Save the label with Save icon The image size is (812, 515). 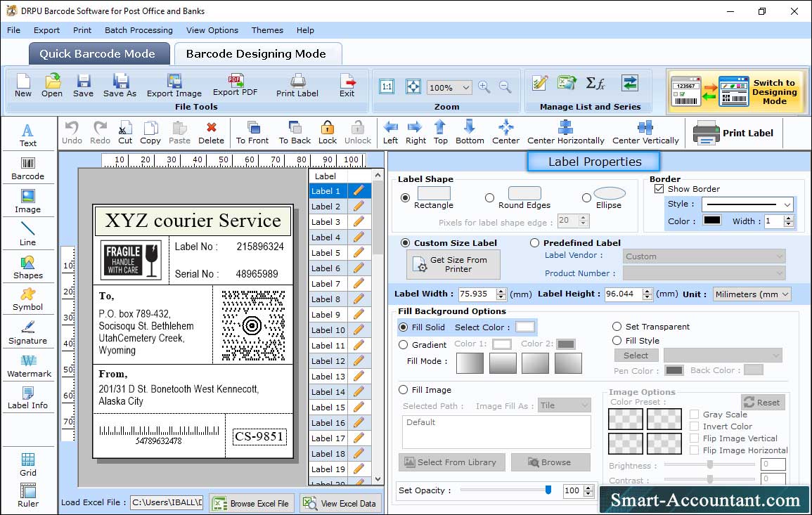[84, 86]
